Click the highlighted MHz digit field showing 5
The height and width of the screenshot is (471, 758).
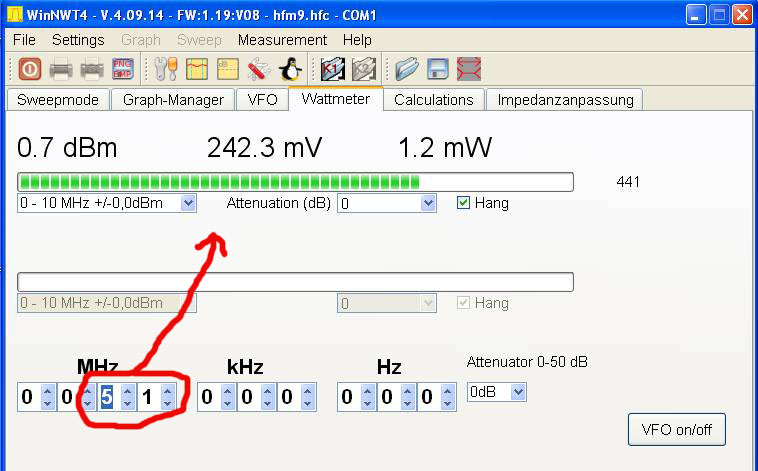107,397
